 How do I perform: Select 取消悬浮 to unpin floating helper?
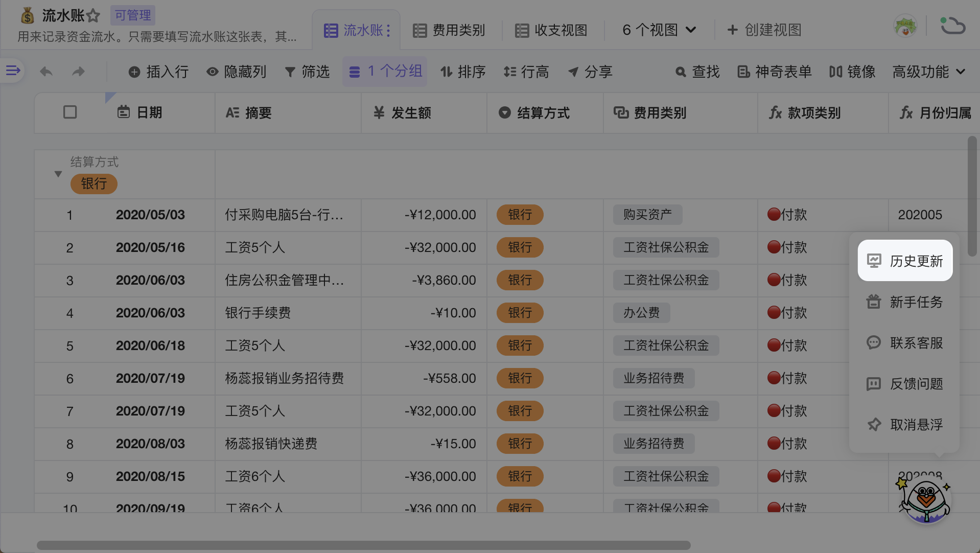[905, 425]
